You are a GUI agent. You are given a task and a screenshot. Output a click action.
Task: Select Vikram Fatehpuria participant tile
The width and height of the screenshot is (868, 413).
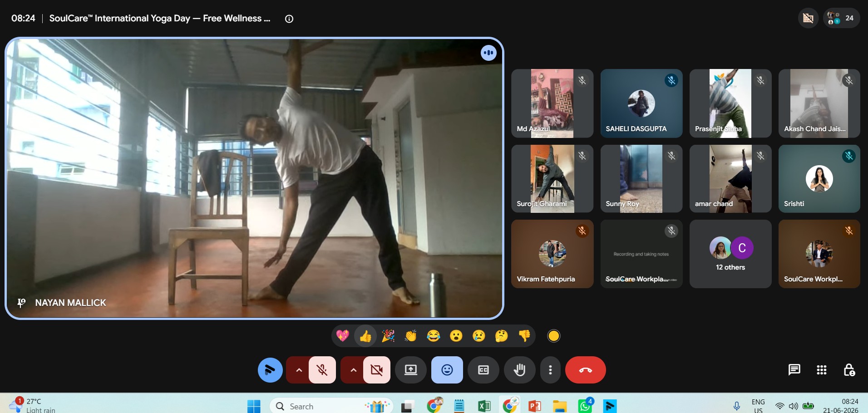[552, 254]
